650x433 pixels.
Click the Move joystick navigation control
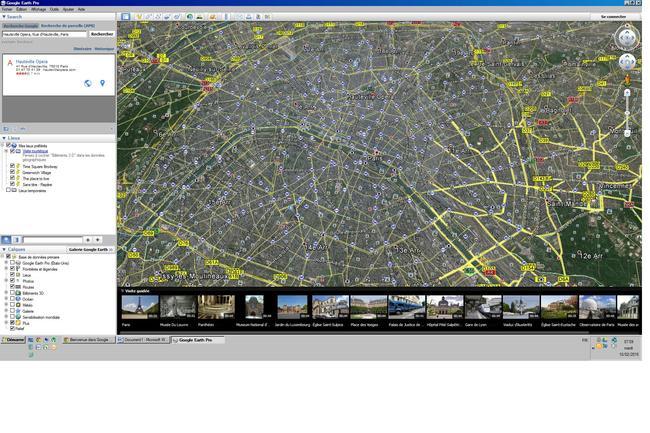pos(627,62)
